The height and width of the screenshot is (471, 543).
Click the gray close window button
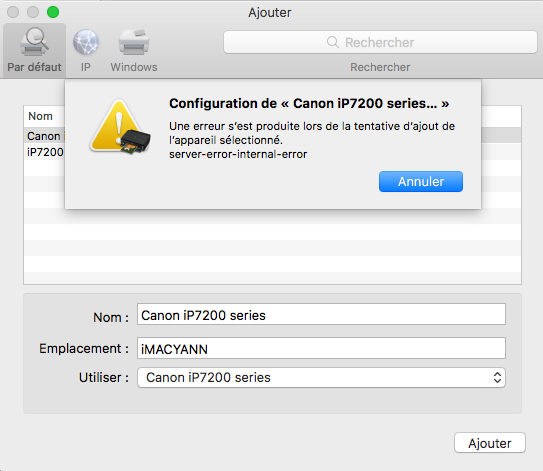click(x=13, y=12)
